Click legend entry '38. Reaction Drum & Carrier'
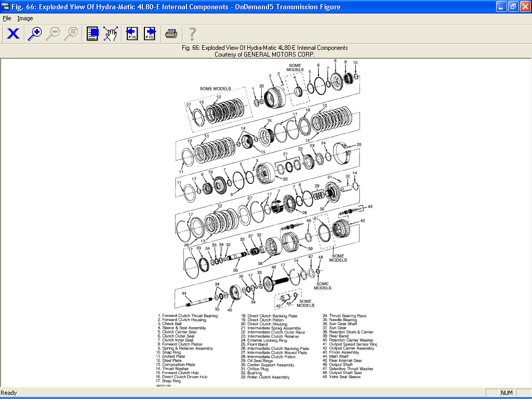The image size is (532, 399). pos(348,332)
